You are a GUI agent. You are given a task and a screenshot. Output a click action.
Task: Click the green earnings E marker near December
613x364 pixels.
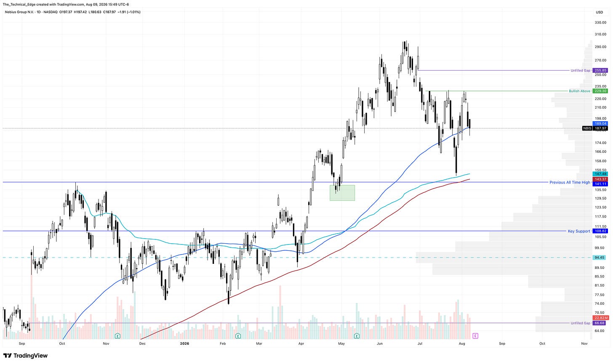(117, 336)
